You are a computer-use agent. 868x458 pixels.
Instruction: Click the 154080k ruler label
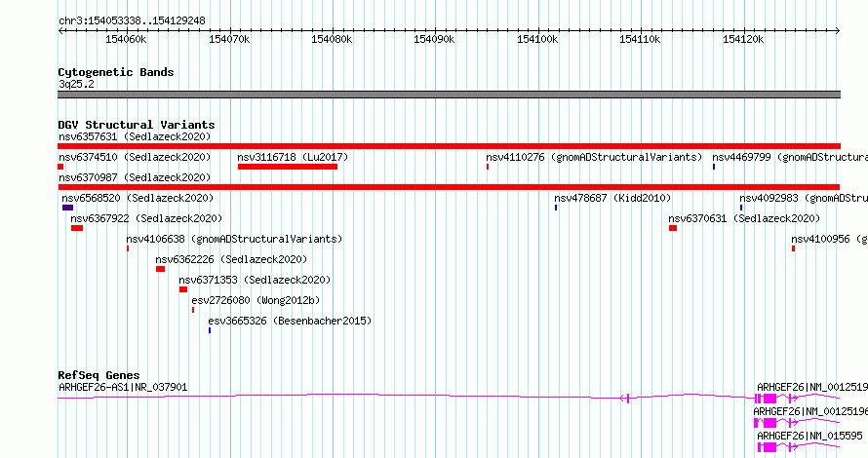332,39
